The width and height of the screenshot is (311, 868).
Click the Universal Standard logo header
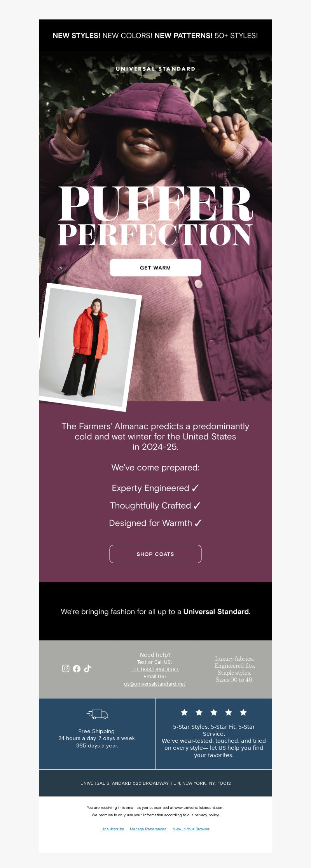(x=155, y=69)
